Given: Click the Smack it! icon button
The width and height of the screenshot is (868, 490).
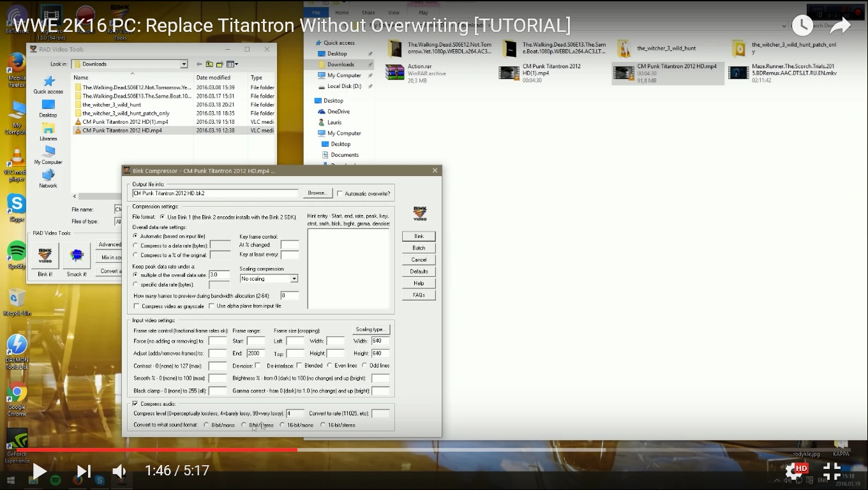Looking at the screenshot, I should point(77,256).
